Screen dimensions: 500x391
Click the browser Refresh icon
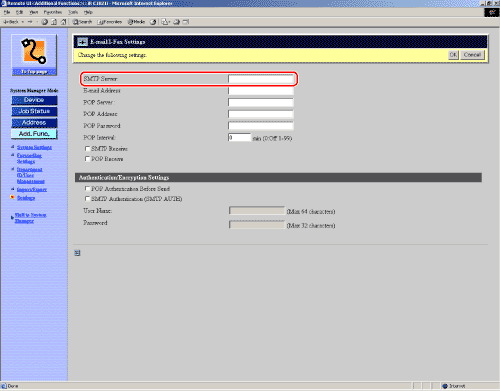[x=54, y=22]
